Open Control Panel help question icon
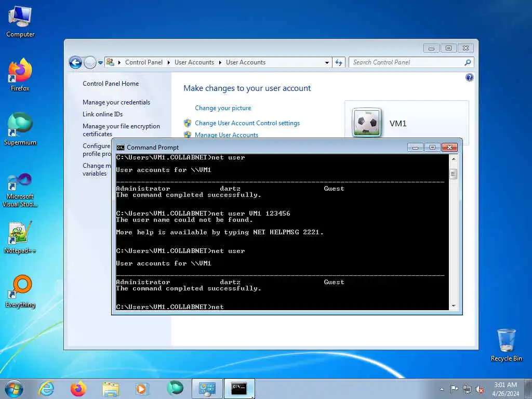The width and height of the screenshot is (532, 399). tap(470, 78)
